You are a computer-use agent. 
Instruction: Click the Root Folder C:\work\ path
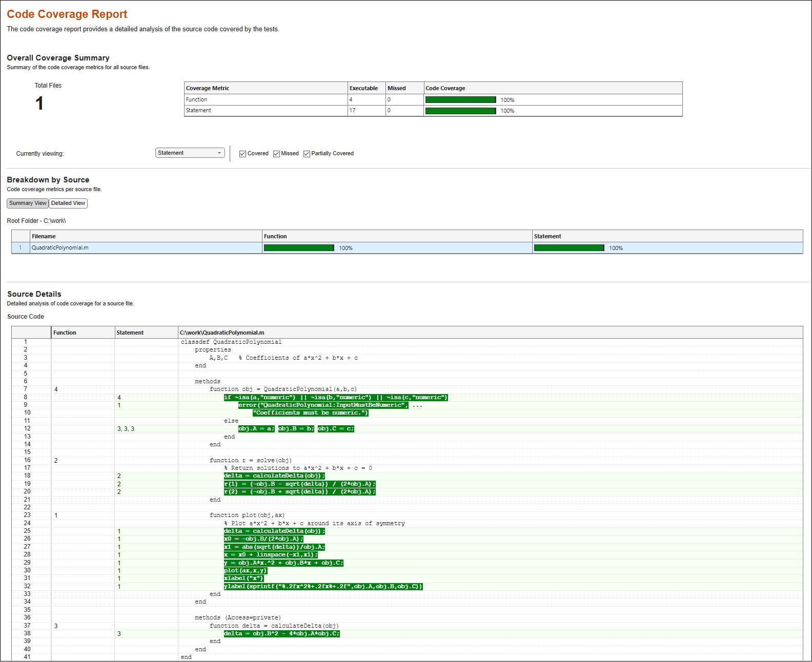(36, 221)
